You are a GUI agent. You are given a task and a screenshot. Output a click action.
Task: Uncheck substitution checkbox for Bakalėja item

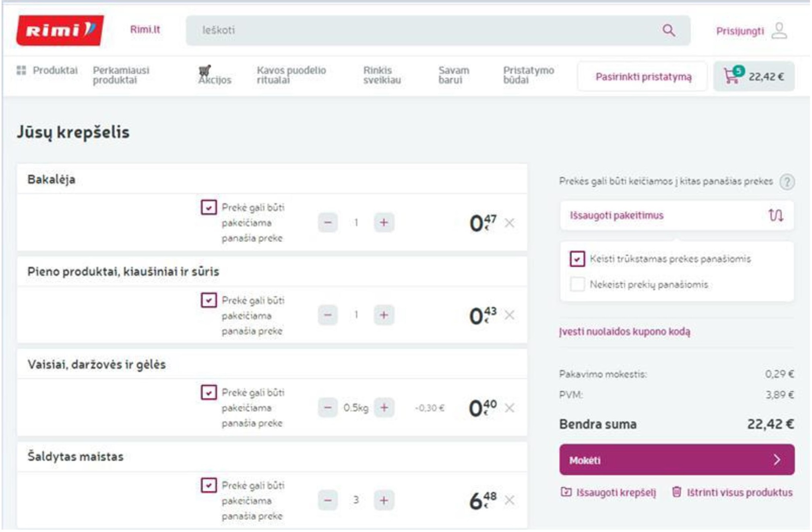209,207
